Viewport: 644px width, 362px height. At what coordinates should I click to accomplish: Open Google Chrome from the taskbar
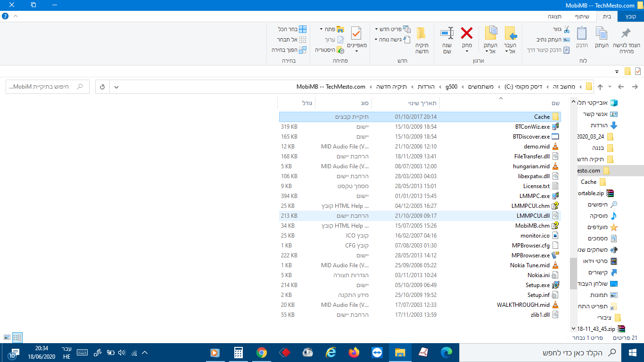pos(262,353)
